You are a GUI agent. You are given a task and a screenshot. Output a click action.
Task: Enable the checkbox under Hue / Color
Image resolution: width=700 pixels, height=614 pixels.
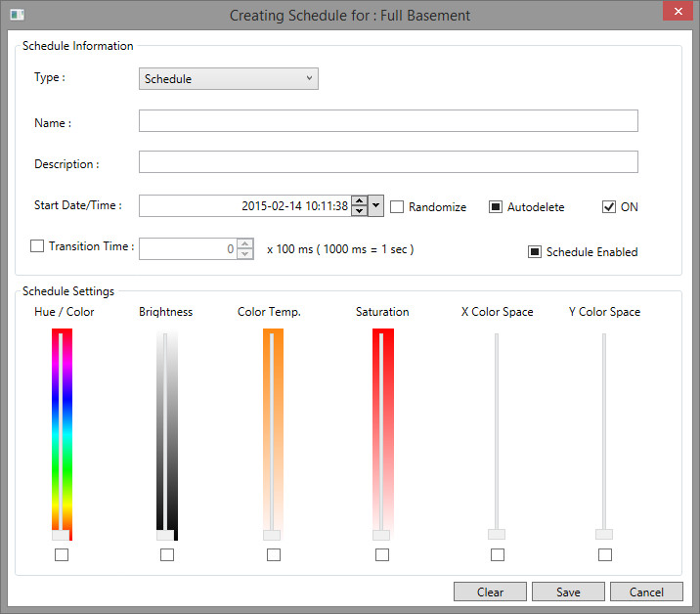click(62, 554)
